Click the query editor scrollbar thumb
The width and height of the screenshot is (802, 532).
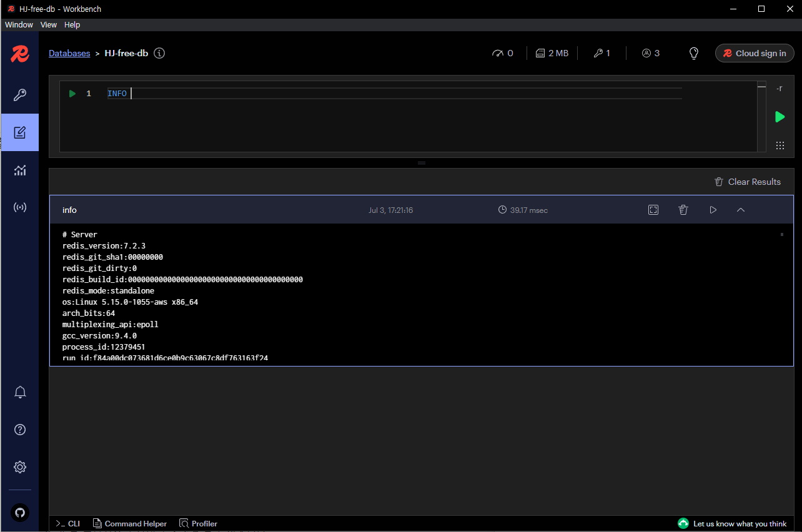(761, 88)
